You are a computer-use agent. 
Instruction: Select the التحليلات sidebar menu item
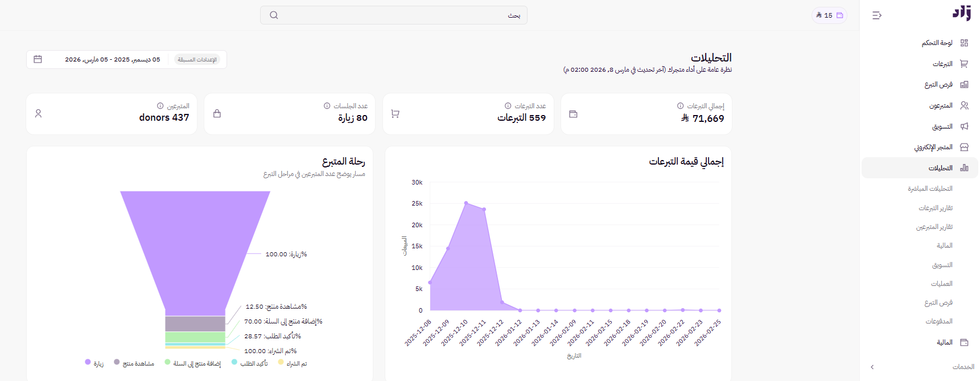coord(920,168)
